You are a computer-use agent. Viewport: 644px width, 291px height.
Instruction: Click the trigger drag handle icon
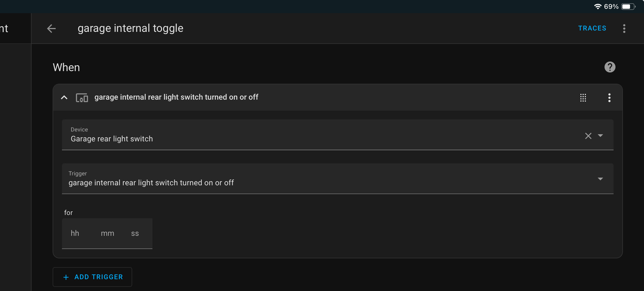583,98
